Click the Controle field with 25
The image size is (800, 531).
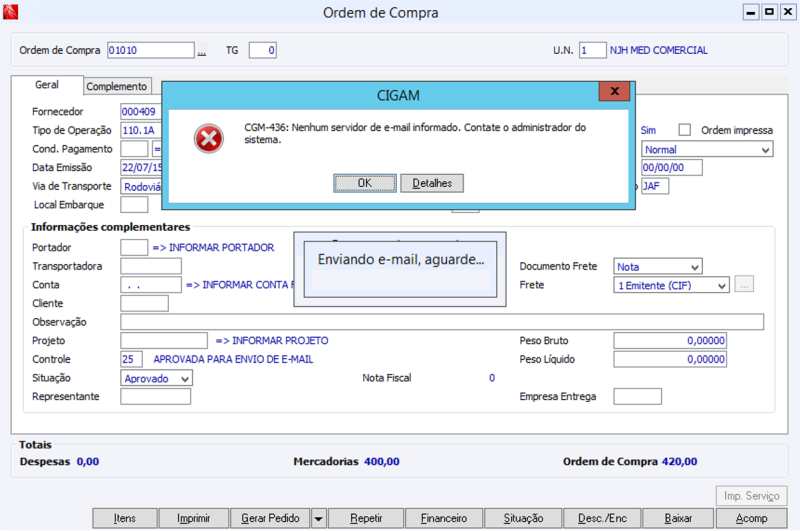pos(131,359)
